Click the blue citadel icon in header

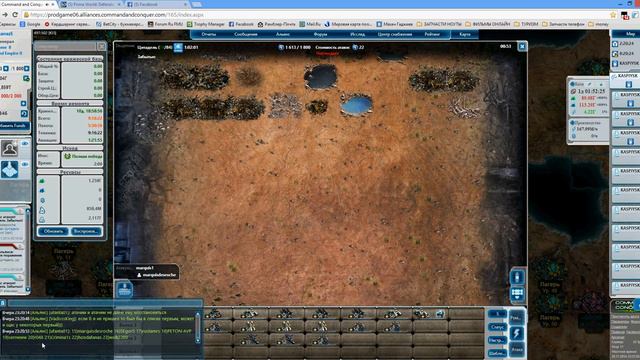(x=178, y=47)
